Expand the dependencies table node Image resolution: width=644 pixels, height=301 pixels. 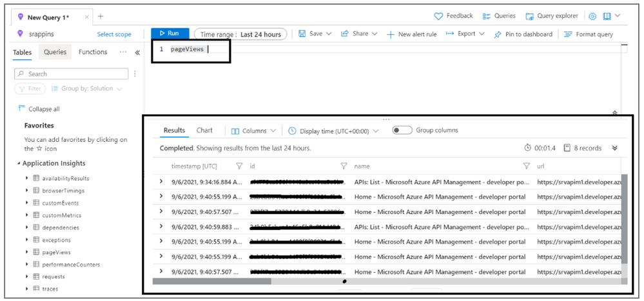point(26,228)
